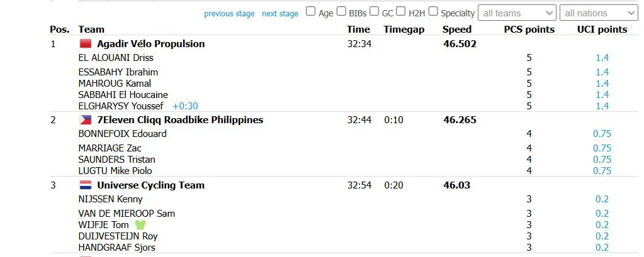Open the next stage link
The width and height of the screenshot is (644, 257).
tap(280, 14)
